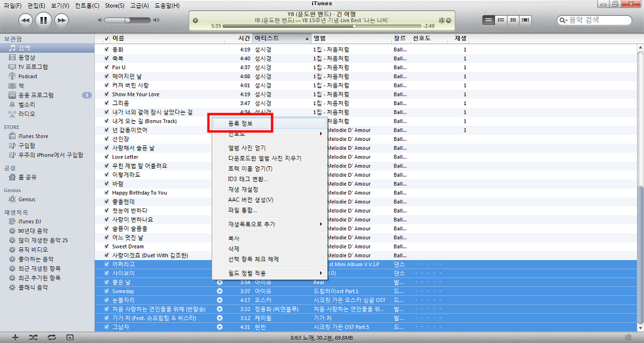Open 선호도 submenu in context menu
The height and width of the screenshot is (343, 644).
pyautogui.click(x=269, y=134)
